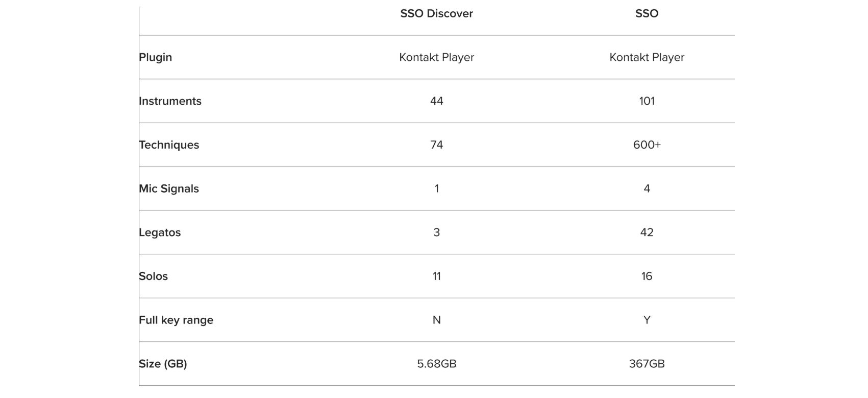Image resolution: width=868 pixels, height=398 pixels.
Task: Click the 16 solos value
Action: (x=647, y=276)
